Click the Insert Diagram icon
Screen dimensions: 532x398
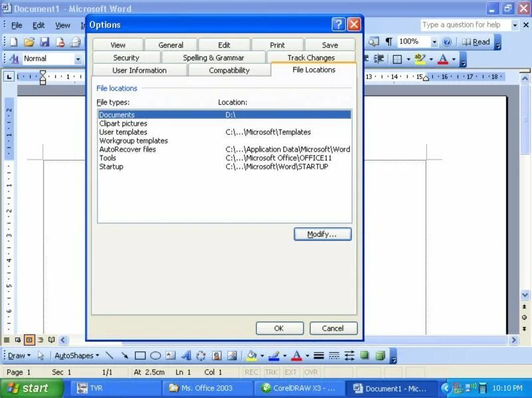tap(201, 355)
